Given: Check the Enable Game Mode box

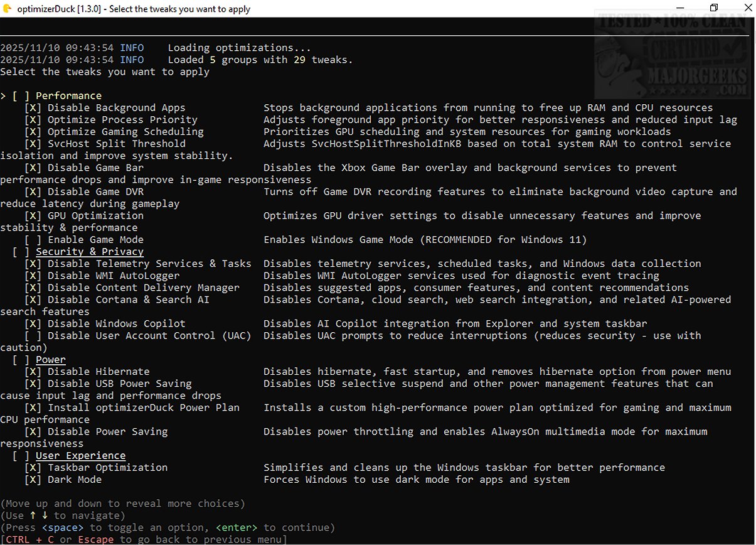Looking at the screenshot, I should tap(33, 240).
